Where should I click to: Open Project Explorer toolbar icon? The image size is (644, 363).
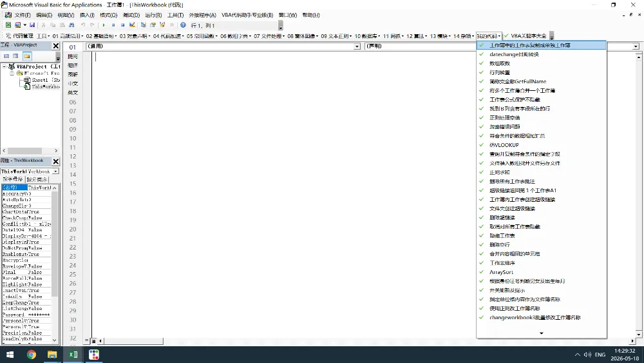coord(144,25)
